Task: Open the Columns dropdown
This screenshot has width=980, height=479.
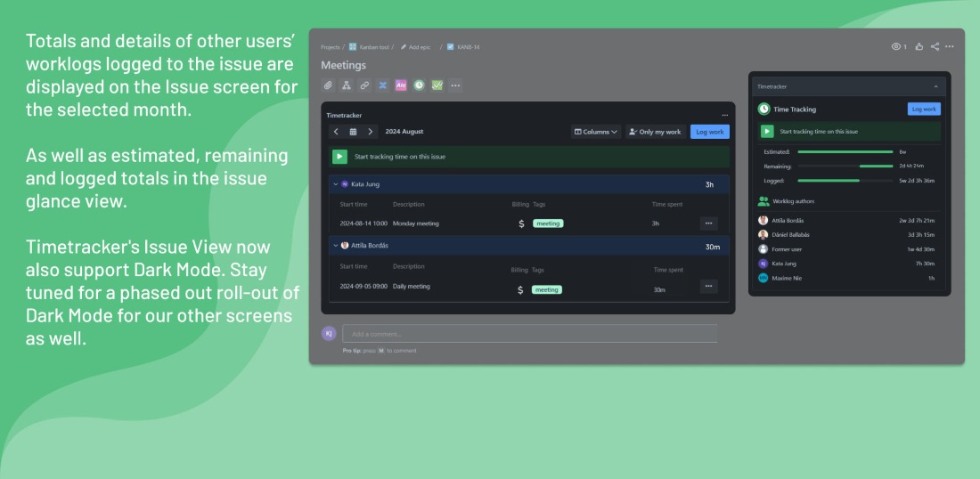Action: [596, 132]
